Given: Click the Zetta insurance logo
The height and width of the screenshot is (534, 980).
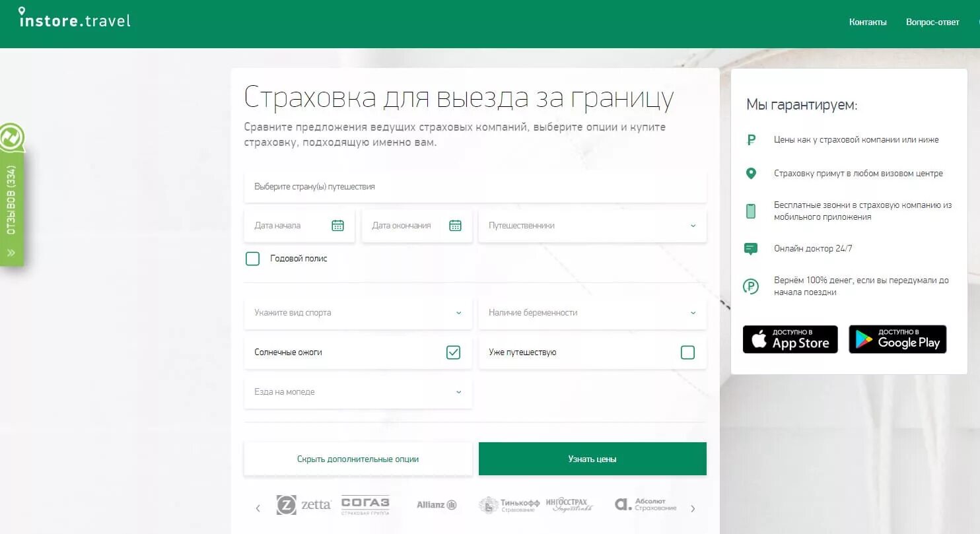Looking at the screenshot, I should click(304, 505).
